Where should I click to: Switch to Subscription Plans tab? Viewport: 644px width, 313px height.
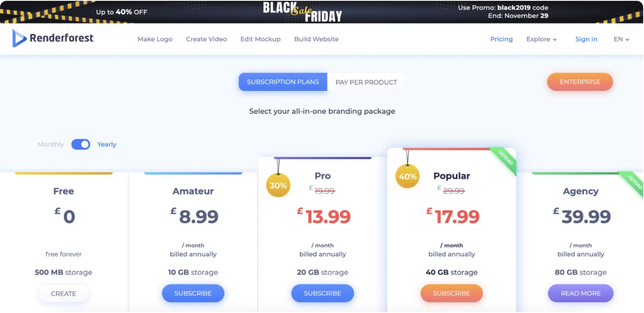point(283,82)
